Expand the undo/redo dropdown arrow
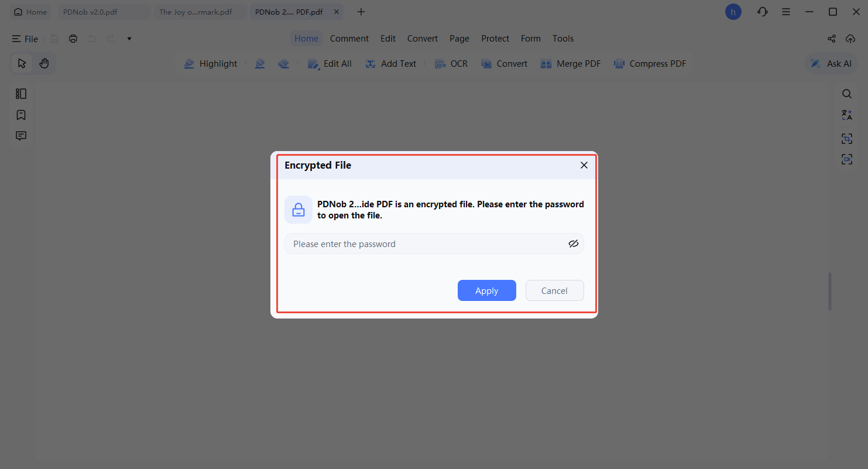Screen dimensions: 868x469 coord(128,38)
